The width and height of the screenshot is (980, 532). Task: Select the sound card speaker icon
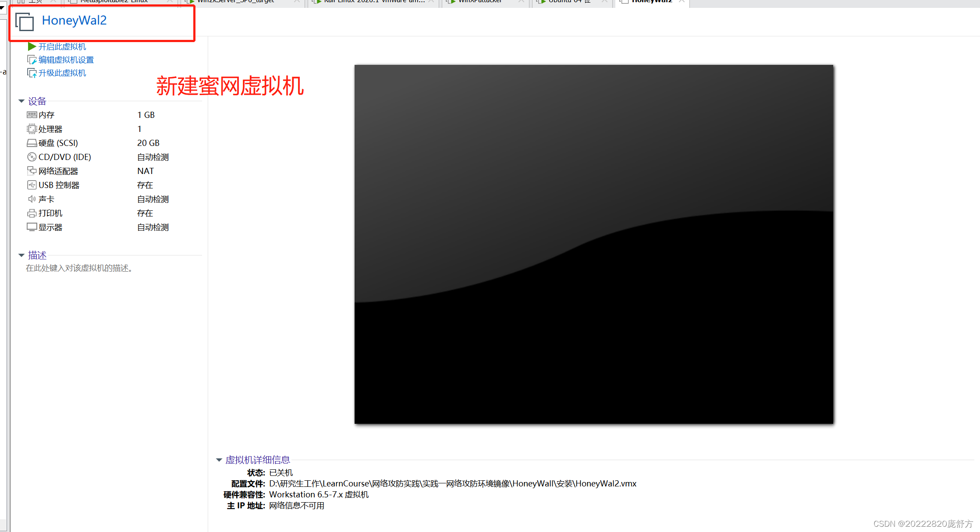tap(32, 199)
